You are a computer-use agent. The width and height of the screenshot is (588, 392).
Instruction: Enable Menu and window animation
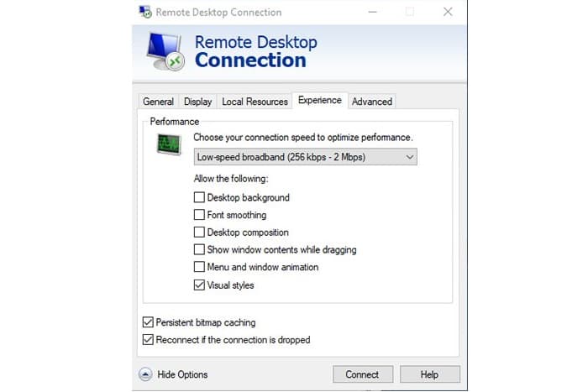click(x=199, y=267)
